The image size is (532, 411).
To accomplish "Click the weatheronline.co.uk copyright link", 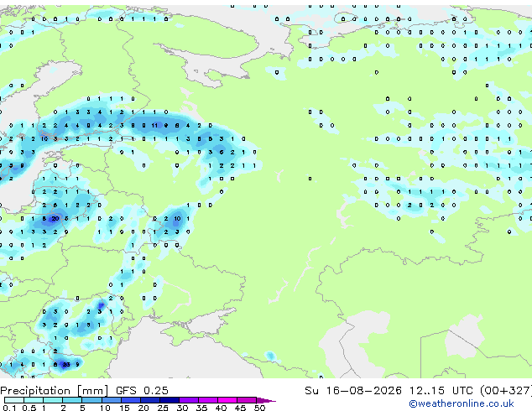I will coord(462,404).
